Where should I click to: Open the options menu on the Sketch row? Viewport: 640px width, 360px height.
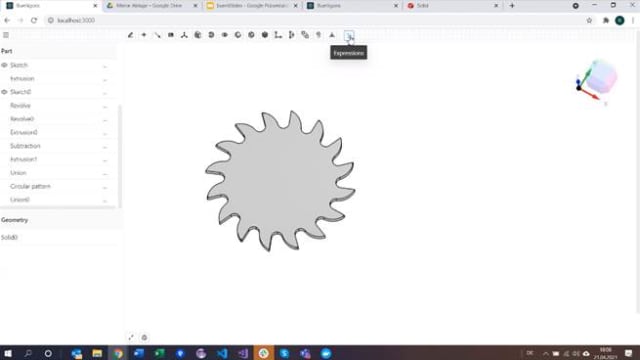pyautogui.click(x=105, y=66)
